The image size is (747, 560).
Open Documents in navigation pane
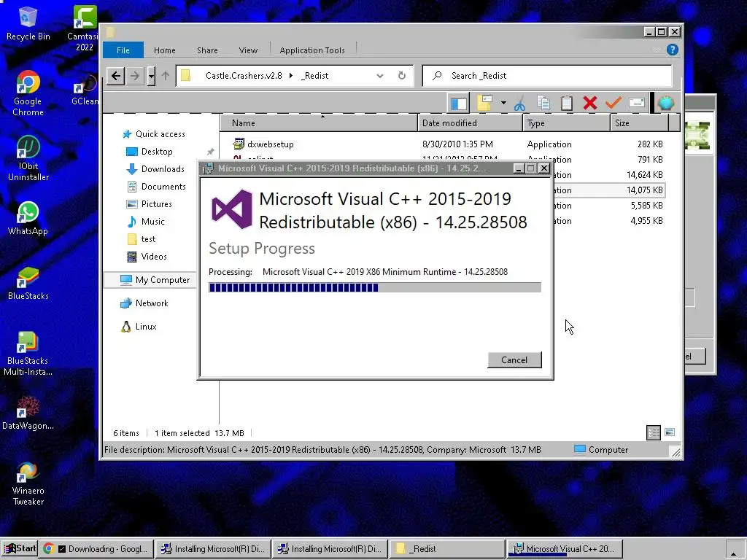click(156, 187)
